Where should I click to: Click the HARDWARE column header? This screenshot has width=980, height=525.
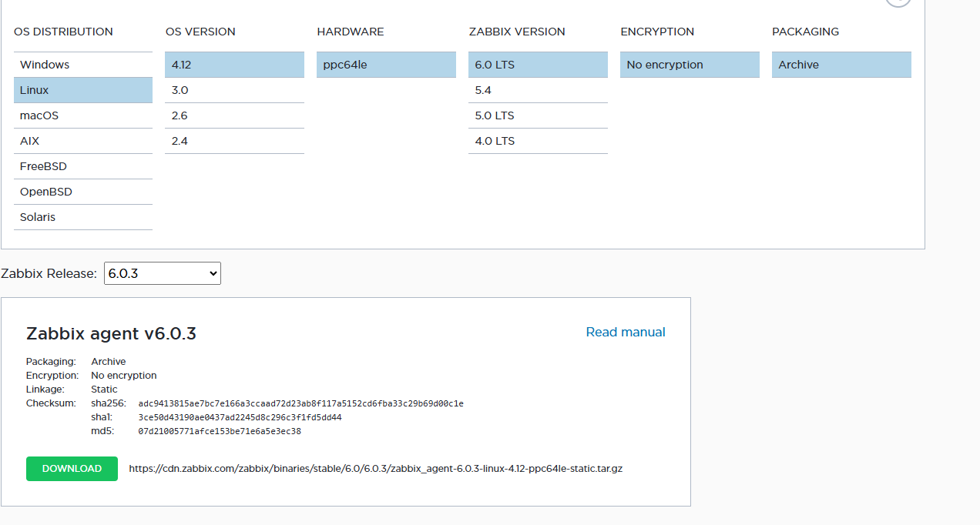(351, 32)
